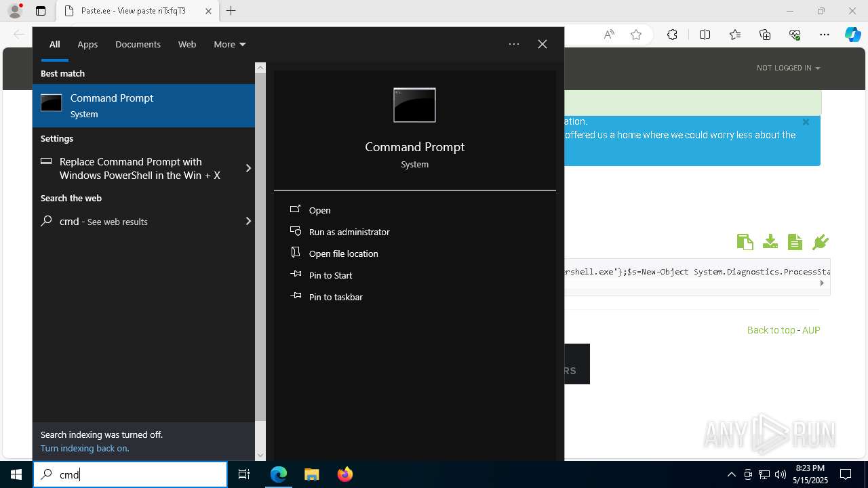Open Edge Settings and more menu
The image size is (868, 488).
tap(825, 35)
